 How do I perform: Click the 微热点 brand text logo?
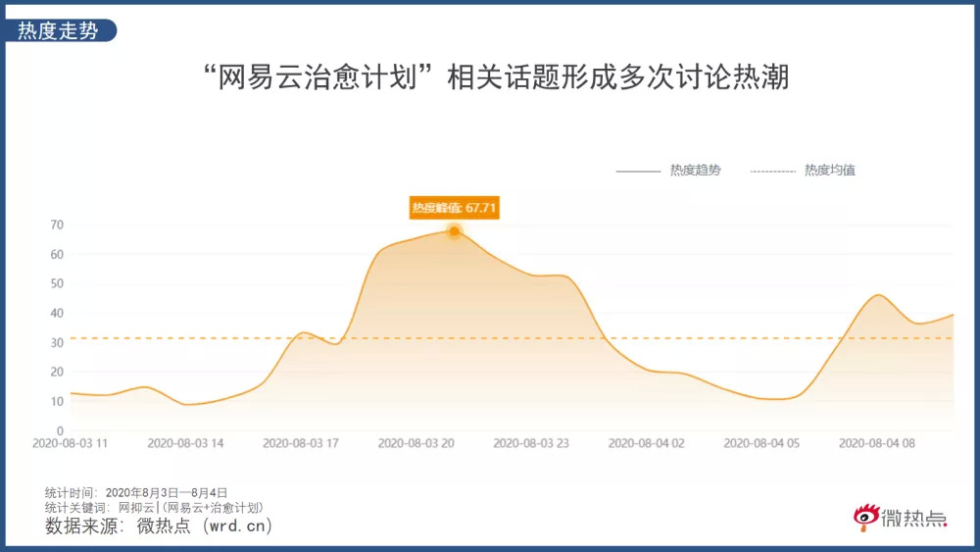coord(914,518)
